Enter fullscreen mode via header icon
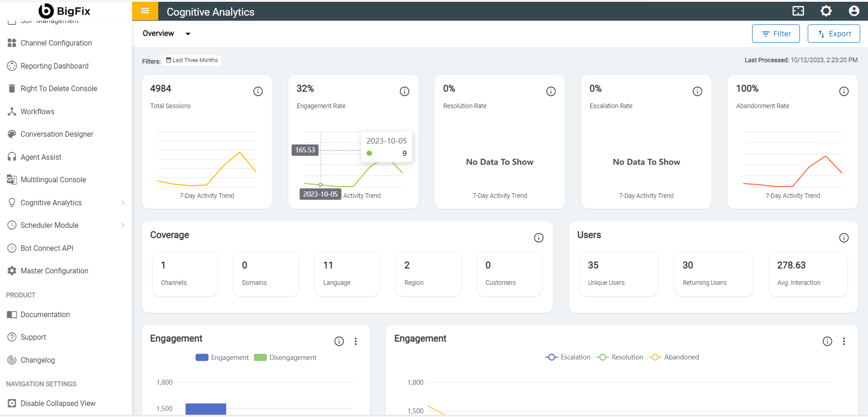The width and height of the screenshot is (868, 417). pyautogui.click(x=798, y=11)
